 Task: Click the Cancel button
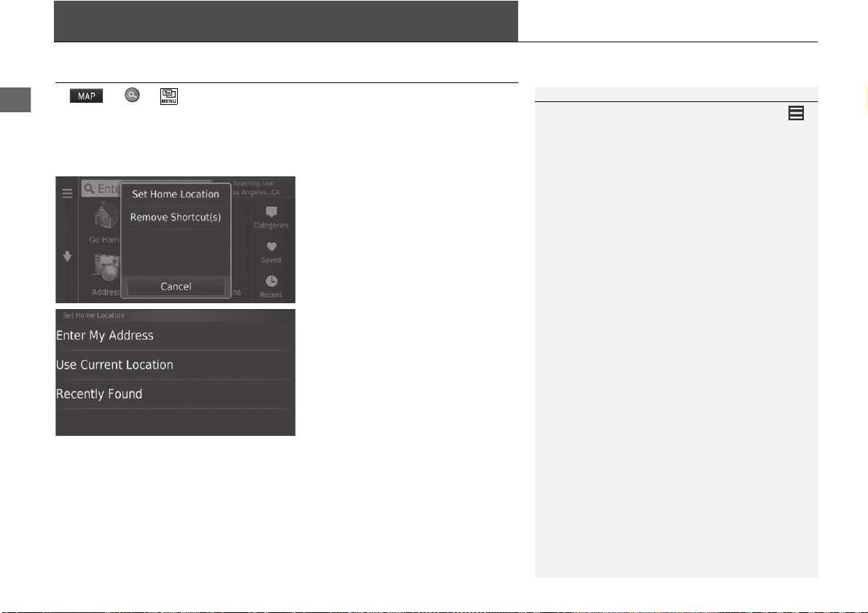(x=176, y=286)
